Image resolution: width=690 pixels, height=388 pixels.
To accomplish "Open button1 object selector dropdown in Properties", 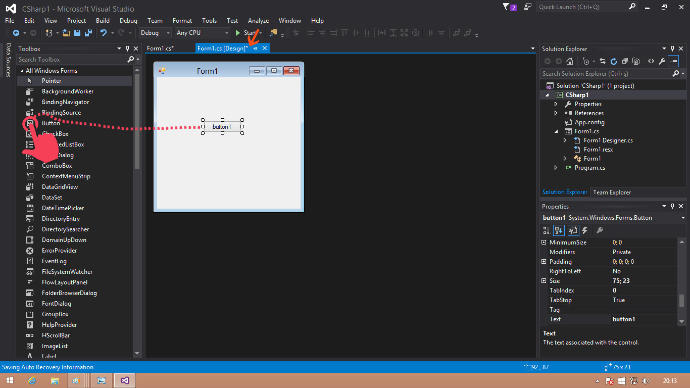I will [683, 218].
